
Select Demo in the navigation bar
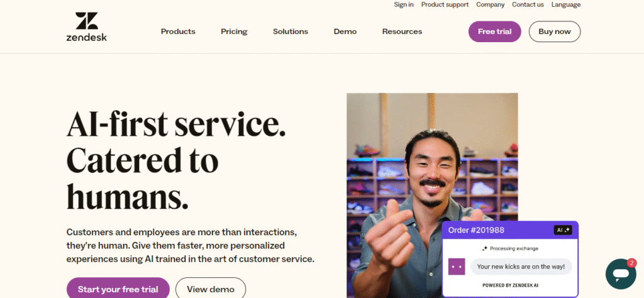click(345, 31)
